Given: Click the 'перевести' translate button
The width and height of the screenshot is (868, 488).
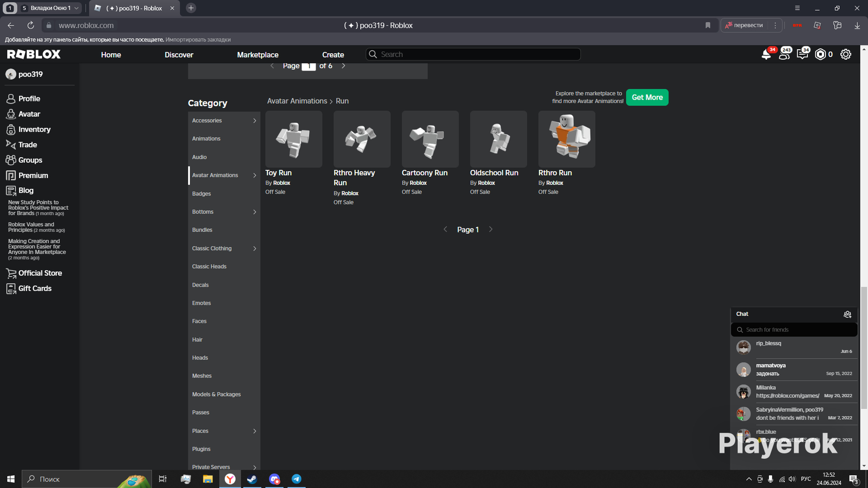Looking at the screenshot, I should 744,25.
